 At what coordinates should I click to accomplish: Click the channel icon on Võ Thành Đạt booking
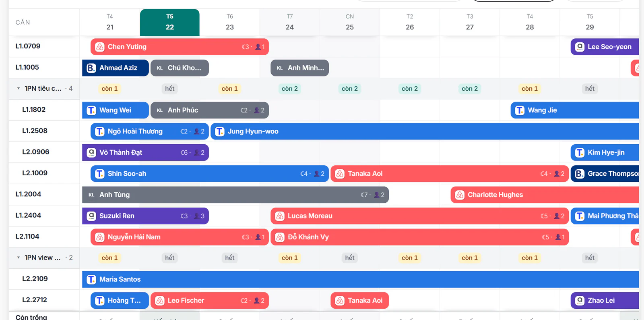pyautogui.click(x=91, y=153)
